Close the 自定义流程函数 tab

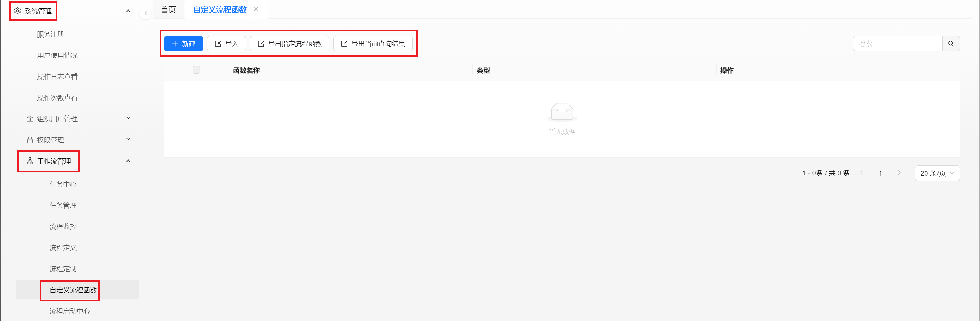tap(256, 9)
